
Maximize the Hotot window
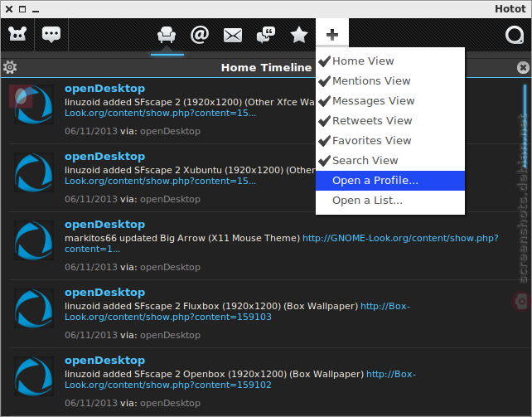(x=22, y=9)
